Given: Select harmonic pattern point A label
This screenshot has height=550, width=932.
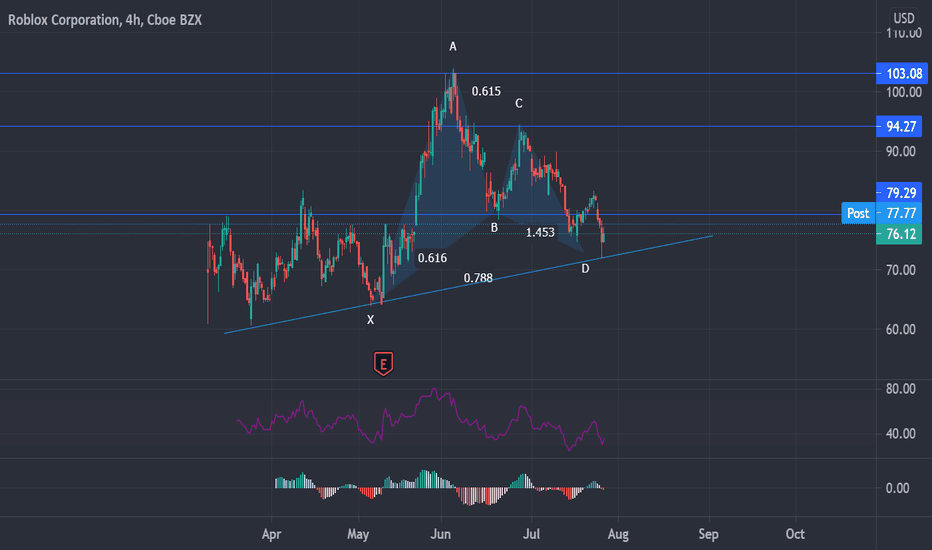Looking at the screenshot, I should (x=452, y=46).
